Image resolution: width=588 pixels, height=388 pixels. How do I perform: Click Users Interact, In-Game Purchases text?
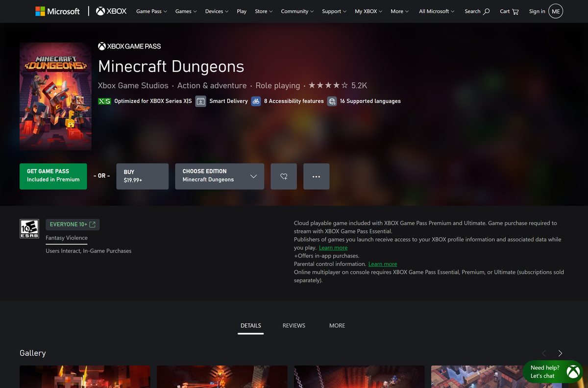[89, 251]
